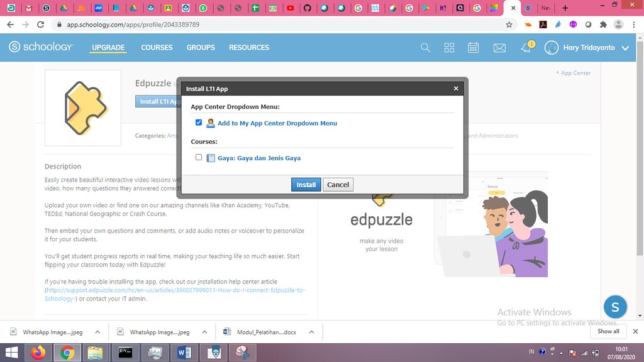Expand the Hary Tridayanto account dropdown
This screenshot has height=362, width=644.
point(625,48)
